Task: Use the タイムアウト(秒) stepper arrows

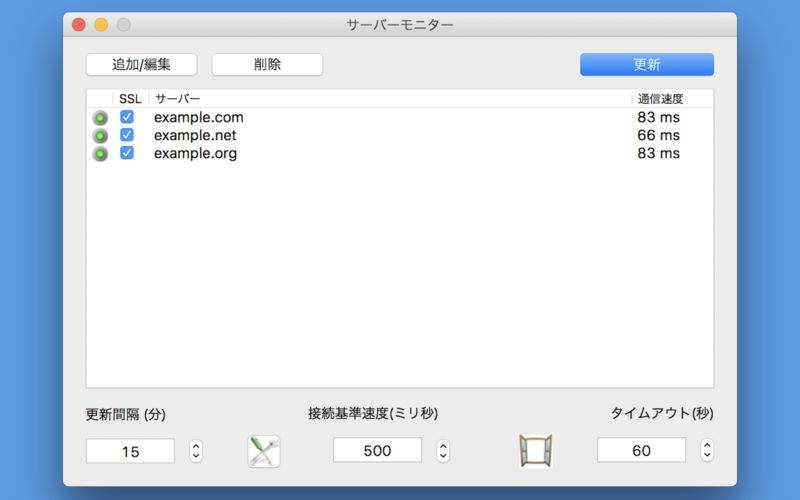Action: (x=707, y=451)
